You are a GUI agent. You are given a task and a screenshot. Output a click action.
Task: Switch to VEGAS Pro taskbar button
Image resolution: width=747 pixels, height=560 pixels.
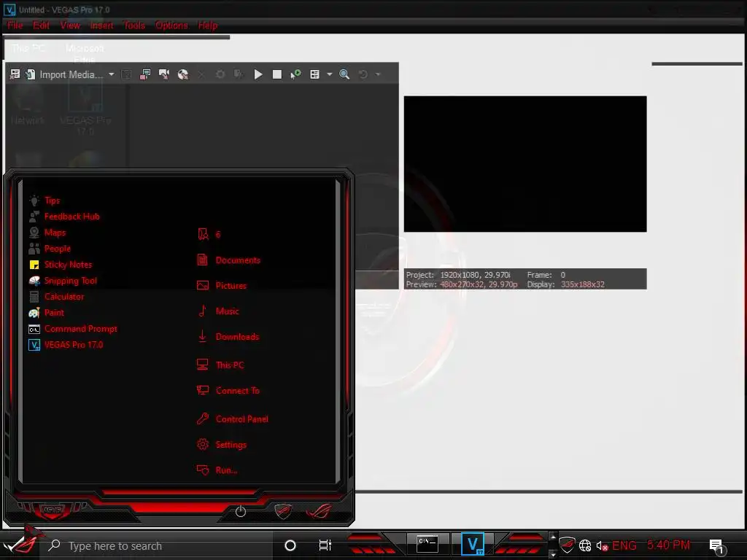(x=473, y=544)
